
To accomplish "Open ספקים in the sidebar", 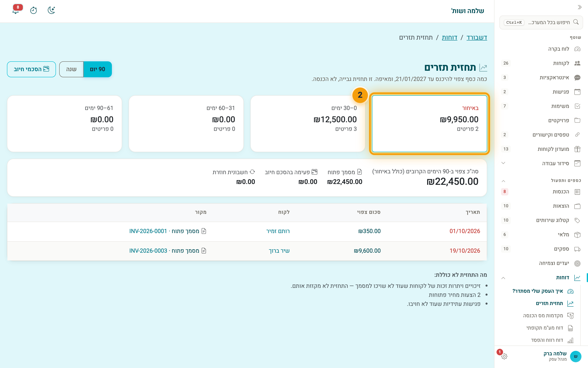I will (x=541, y=249).
